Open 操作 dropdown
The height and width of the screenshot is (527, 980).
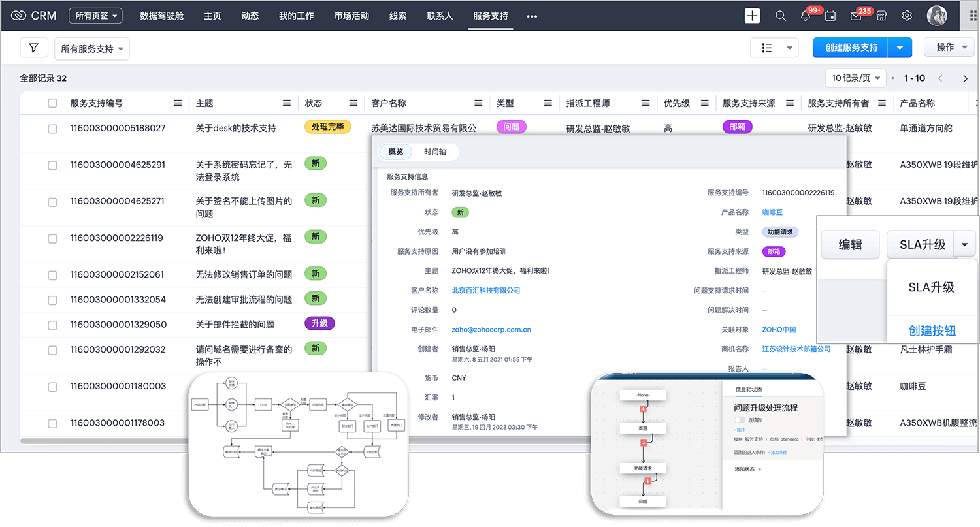[x=949, y=48]
